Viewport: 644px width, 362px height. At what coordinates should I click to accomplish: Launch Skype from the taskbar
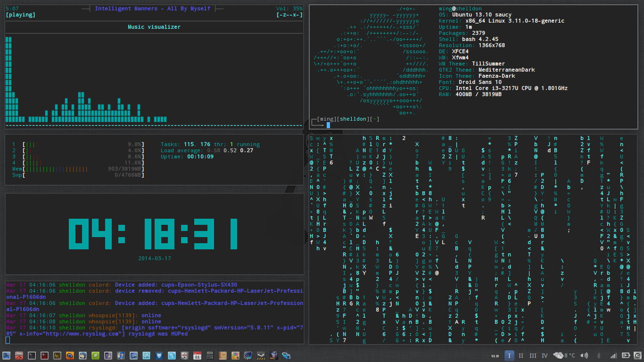(172, 355)
